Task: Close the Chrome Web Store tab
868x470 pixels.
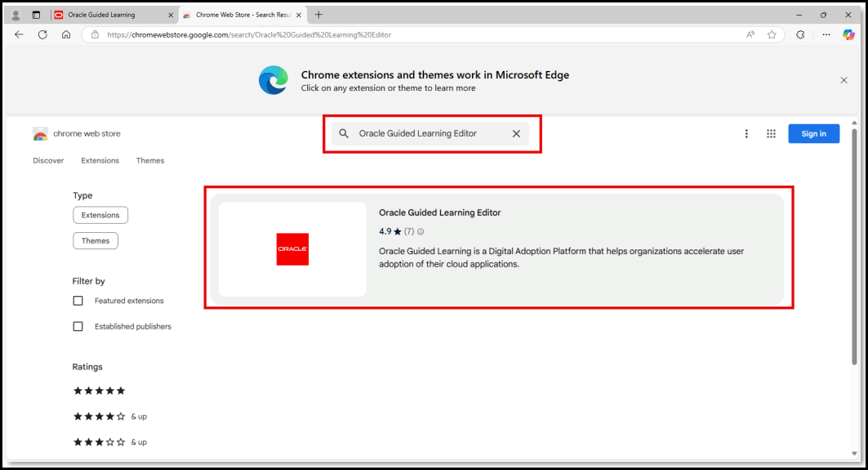Action: click(298, 15)
